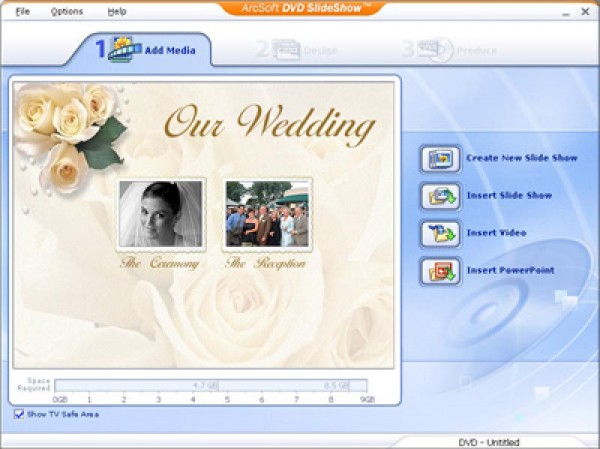Close the DVD SlideShow window
Image resolution: width=600 pixels, height=449 pixels.
pos(585,12)
